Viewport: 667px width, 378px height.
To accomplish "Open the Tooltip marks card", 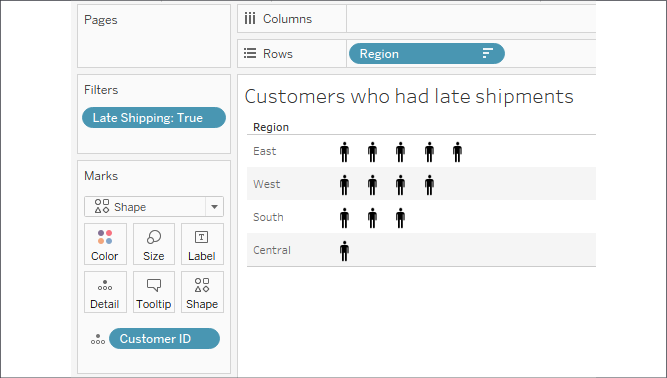I will coord(154,293).
